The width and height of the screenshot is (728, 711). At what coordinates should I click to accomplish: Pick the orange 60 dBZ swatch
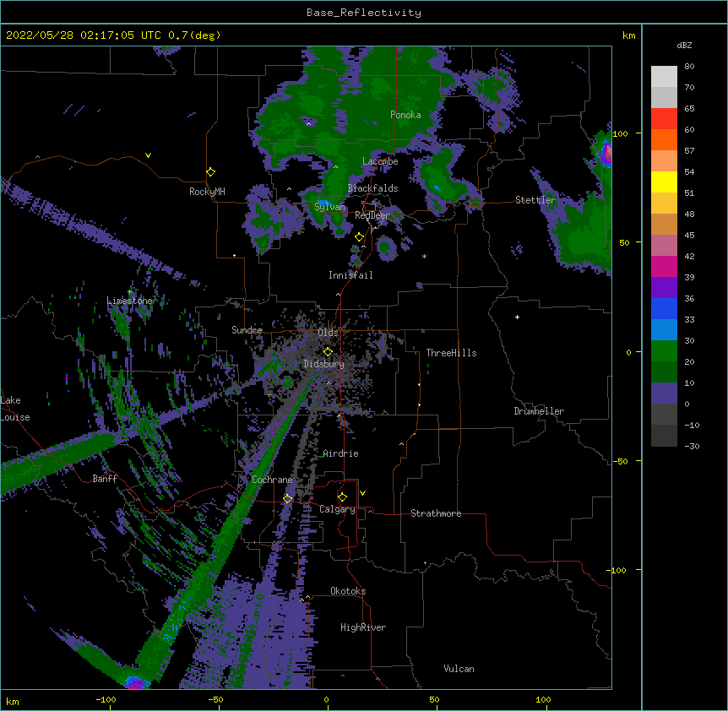pyautogui.click(x=664, y=139)
